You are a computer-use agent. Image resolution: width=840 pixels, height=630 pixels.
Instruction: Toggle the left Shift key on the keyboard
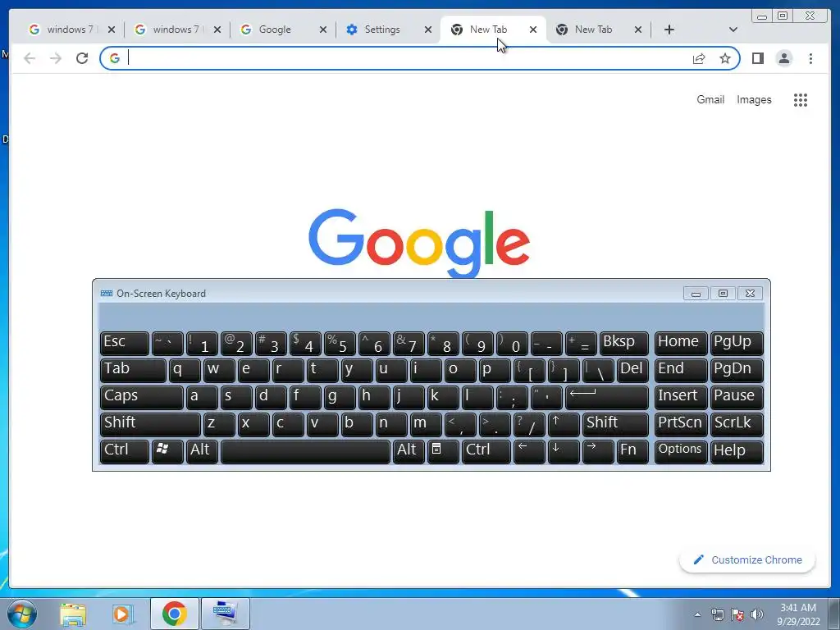tap(150, 424)
